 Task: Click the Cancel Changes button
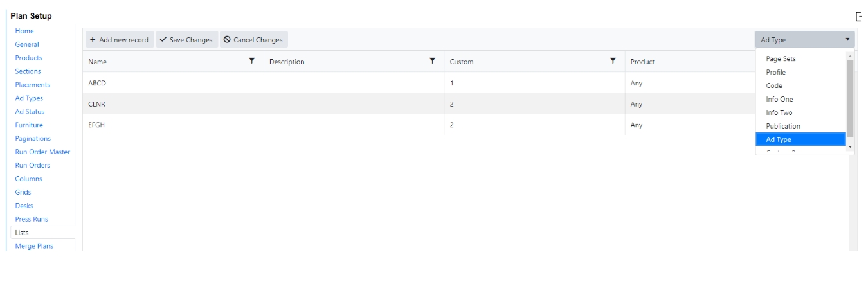pos(253,40)
